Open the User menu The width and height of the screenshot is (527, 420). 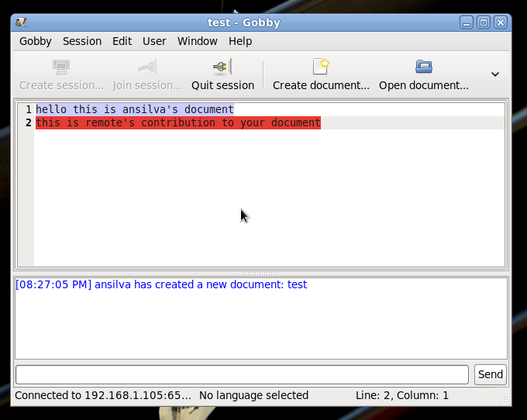coord(154,41)
